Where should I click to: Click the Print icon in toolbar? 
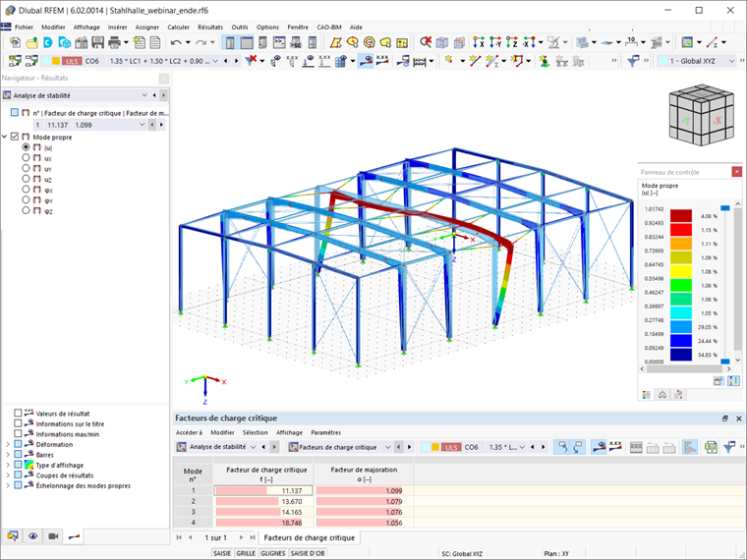(114, 42)
